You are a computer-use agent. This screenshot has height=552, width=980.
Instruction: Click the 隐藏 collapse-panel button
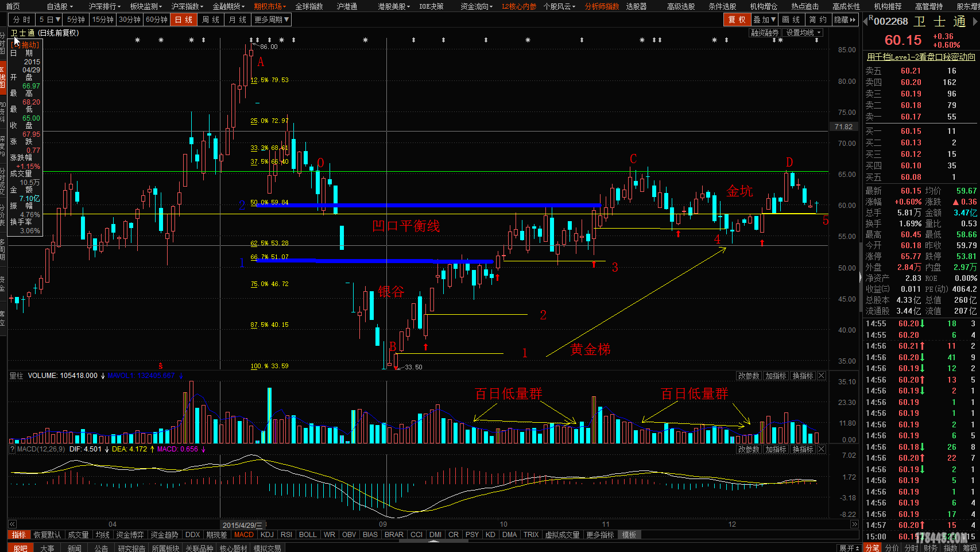[845, 20]
